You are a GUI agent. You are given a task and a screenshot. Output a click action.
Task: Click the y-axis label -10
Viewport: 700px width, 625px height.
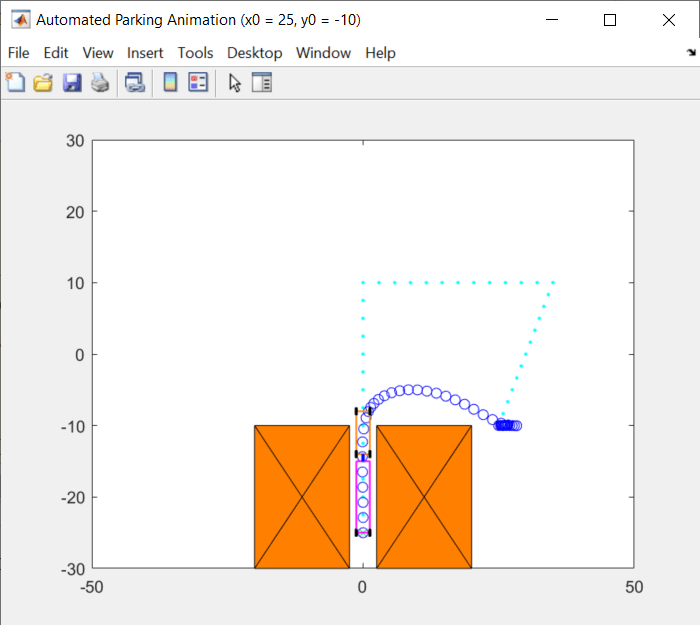tap(73, 426)
